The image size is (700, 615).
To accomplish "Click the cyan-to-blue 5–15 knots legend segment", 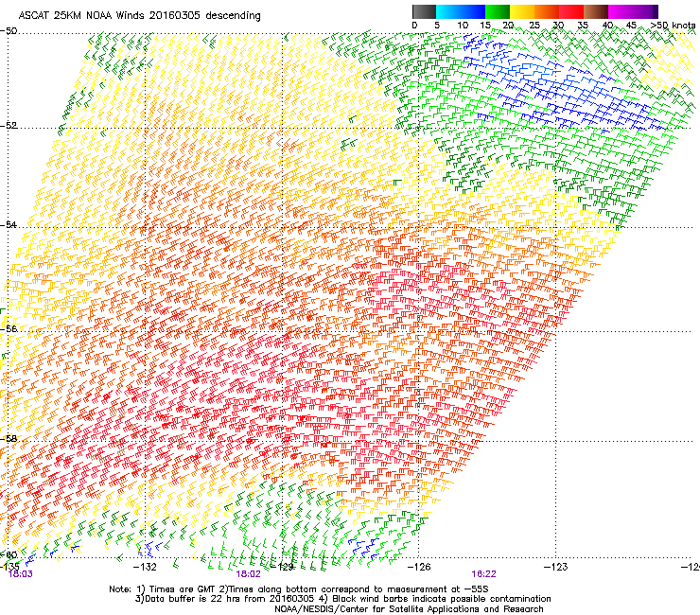I will (461, 11).
